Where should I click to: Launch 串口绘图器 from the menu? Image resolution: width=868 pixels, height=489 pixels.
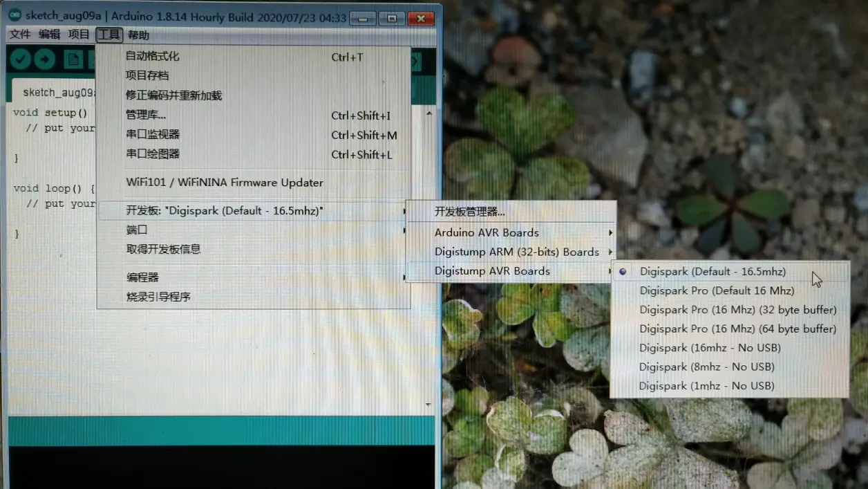[x=253, y=154]
